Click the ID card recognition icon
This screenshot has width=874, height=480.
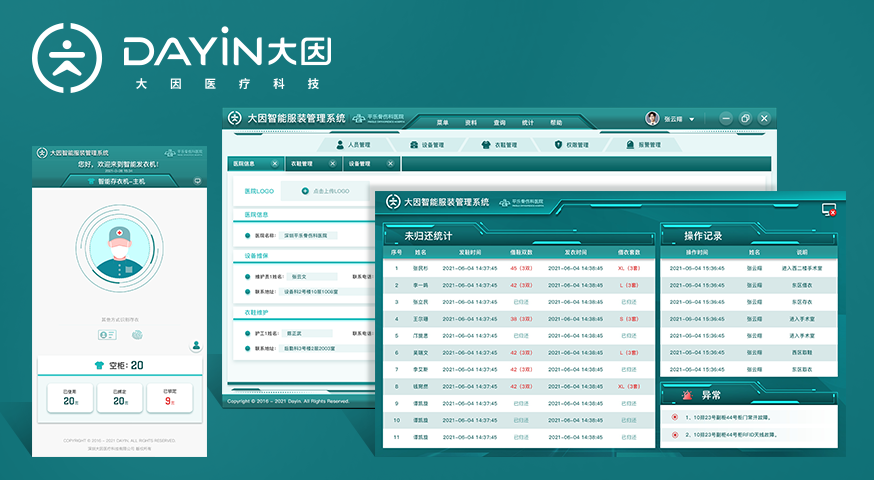click(x=106, y=333)
